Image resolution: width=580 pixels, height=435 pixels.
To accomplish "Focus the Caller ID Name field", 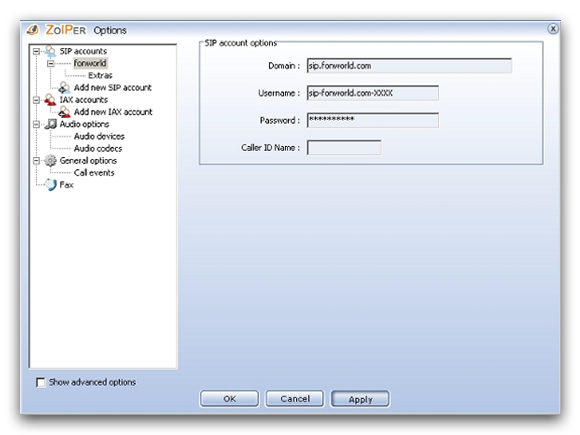I will click(344, 148).
